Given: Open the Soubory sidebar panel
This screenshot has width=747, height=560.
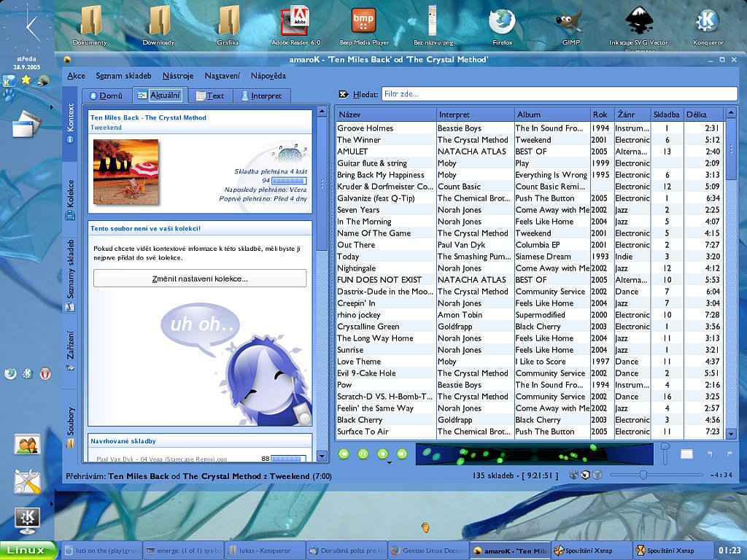Looking at the screenshot, I should (x=70, y=427).
